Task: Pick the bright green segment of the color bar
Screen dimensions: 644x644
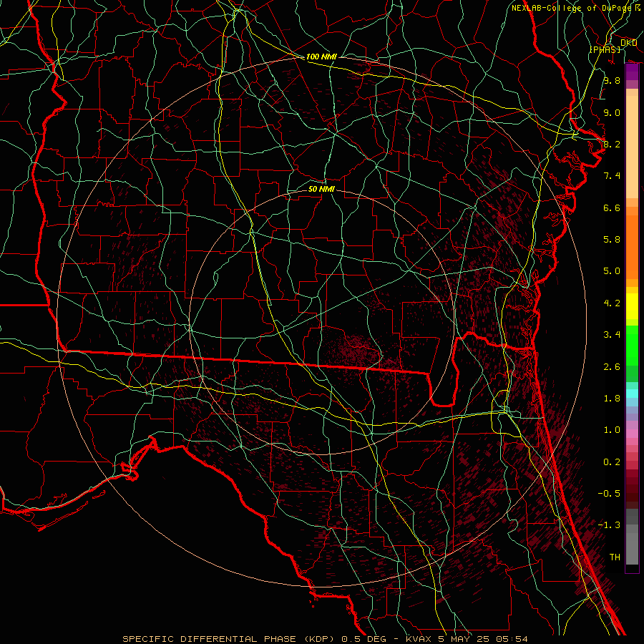Action: pos(632,346)
